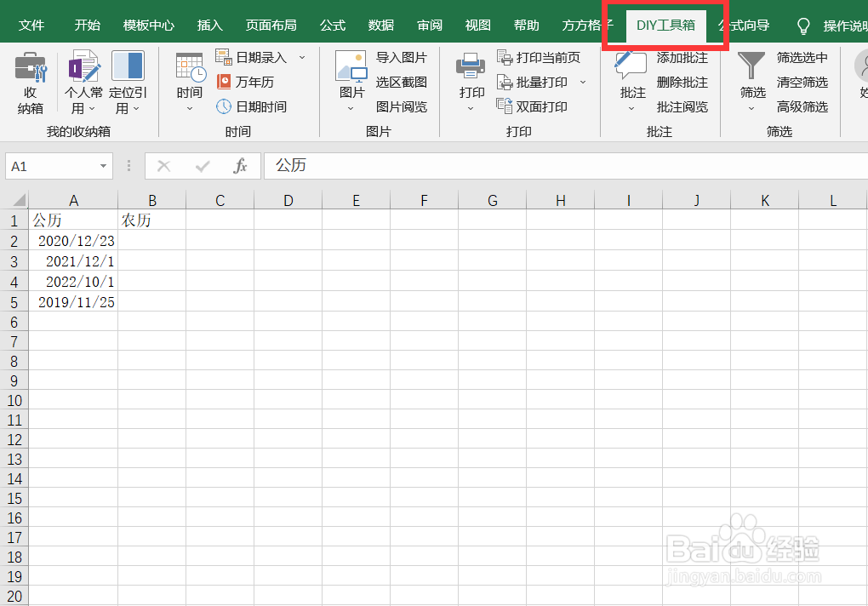The width and height of the screenshot is (868, 606).
Task: Switch to the 模板中心 tab
Action: [x=148, y=26]
